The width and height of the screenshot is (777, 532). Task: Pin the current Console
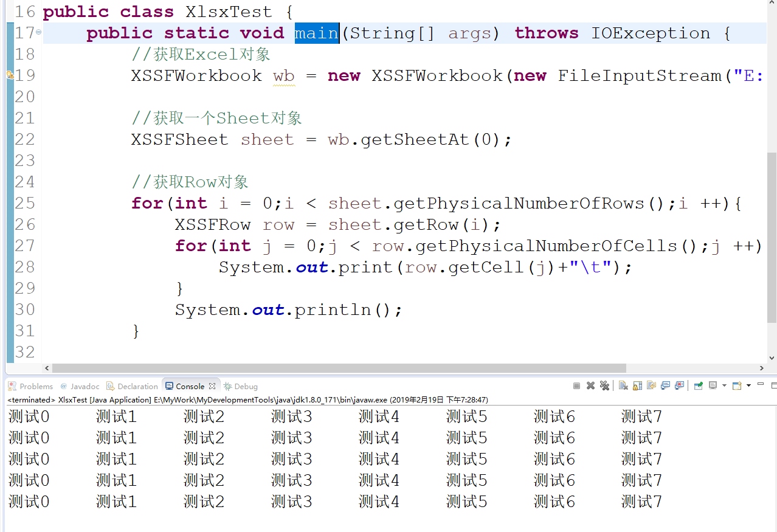click(x=698, y=385)
